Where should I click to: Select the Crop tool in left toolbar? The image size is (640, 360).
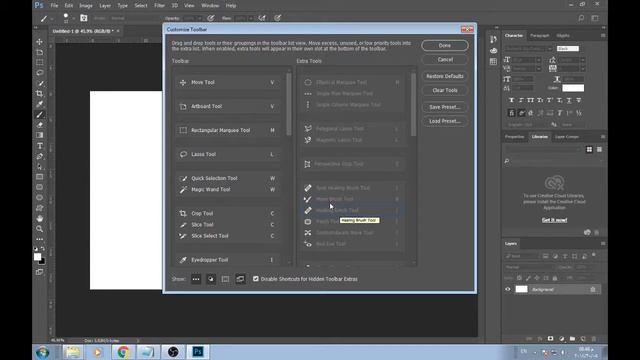pyautogui.click(x=40, y=93)
